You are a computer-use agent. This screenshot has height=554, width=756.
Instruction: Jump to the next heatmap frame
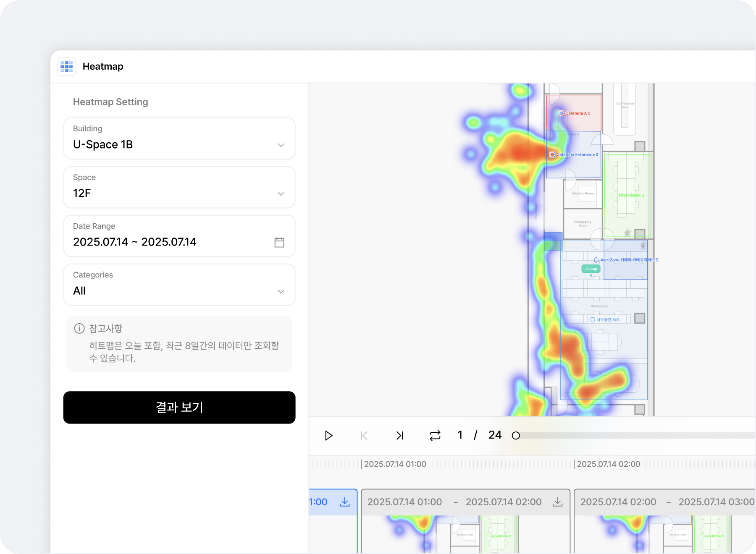(399, 436)
